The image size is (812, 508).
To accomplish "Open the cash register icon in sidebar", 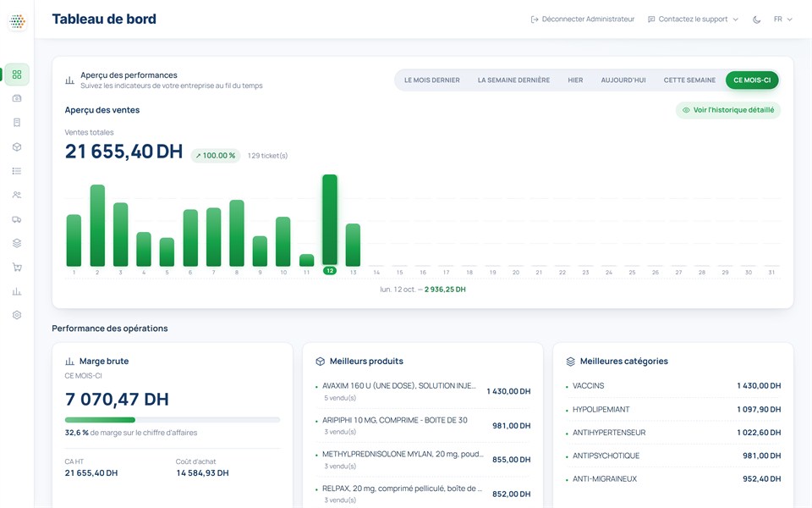I will pos(17,98).
